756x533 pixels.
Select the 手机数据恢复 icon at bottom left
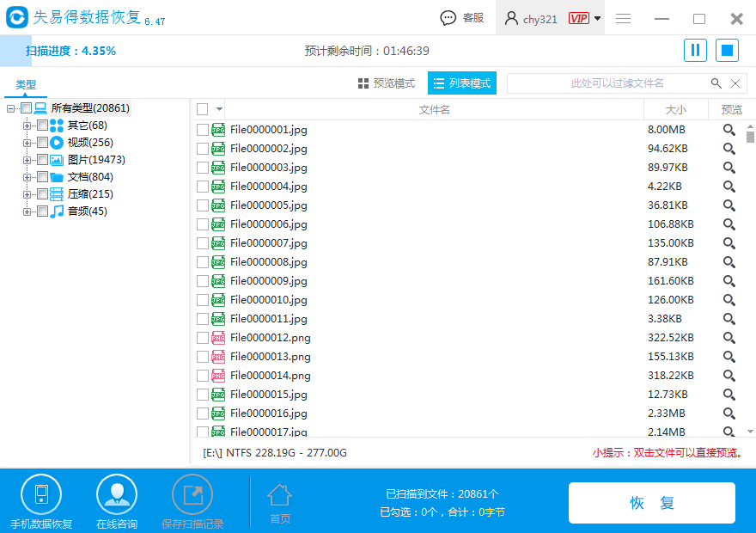(x=41, y=497)
